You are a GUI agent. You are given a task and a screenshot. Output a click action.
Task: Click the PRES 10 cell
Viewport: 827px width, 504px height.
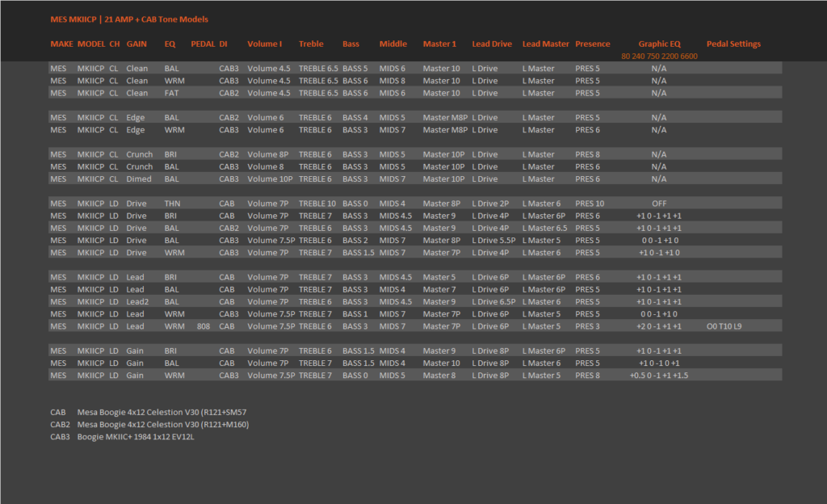[x=590, y=204]
